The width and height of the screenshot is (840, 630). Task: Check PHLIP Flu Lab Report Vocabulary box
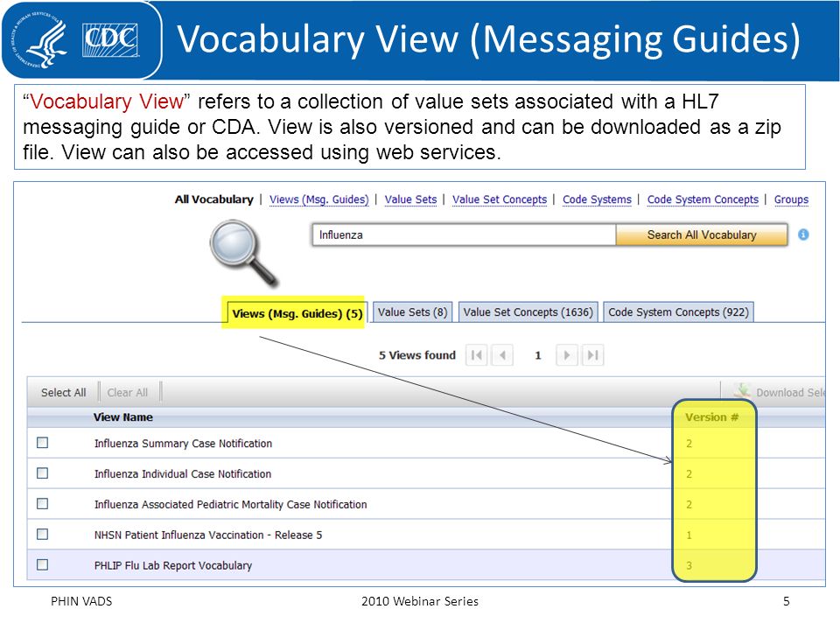pos(42,565)
